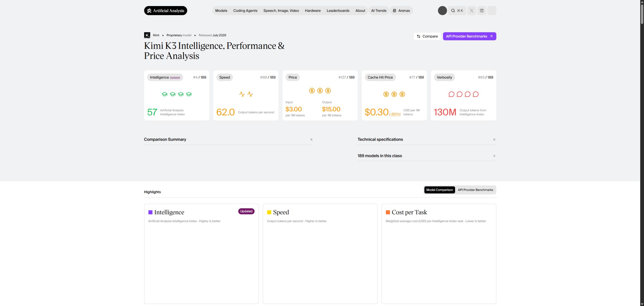Click the Price metric pill
Screen dimensions: 644x306
click(x=293, y=77)
